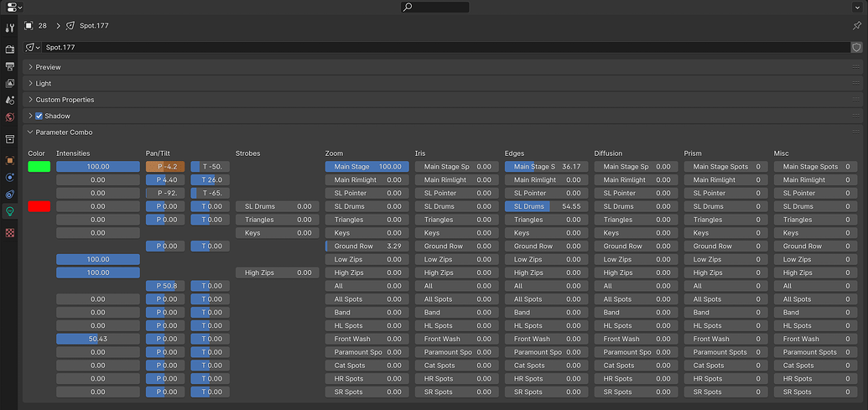Switch to the Texture properties tab
This screenshot has width=868, height=410.
pos(9,232)
